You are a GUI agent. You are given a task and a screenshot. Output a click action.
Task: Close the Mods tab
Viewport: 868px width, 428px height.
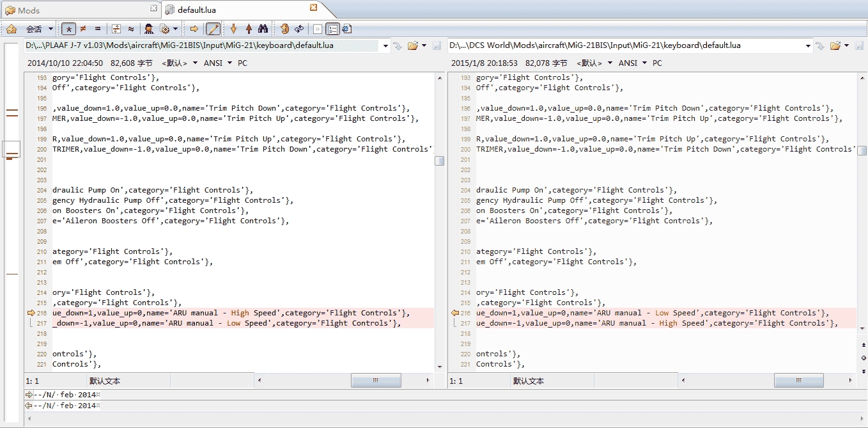tap(153, 8)
